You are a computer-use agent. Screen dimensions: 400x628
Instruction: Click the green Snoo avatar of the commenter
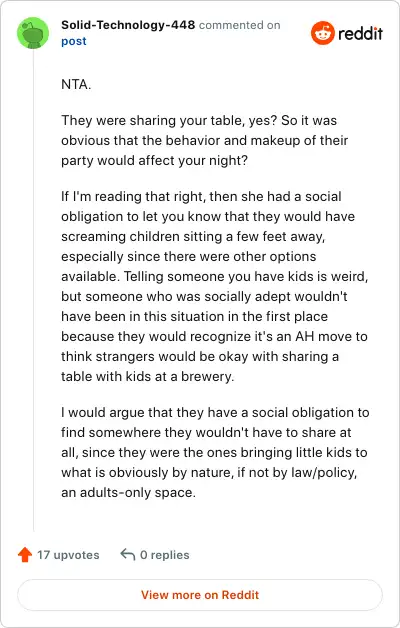[x=33, y=33]
